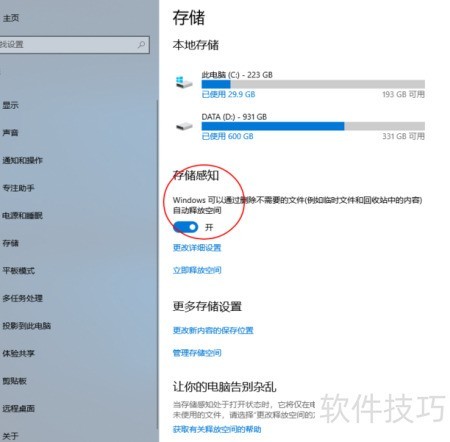
Task: Click the 立即释放空间 link
Action: [x=197, y=270]
